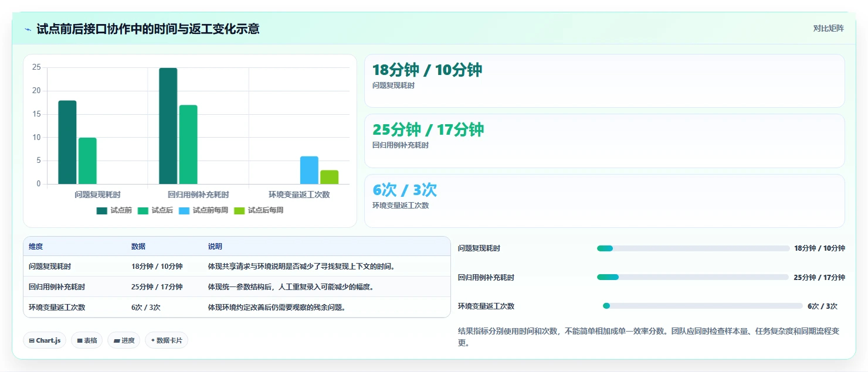Click the 环境变量返工次数 x-axis label
Screen dimensions: 868x372
tap(299, 194)
